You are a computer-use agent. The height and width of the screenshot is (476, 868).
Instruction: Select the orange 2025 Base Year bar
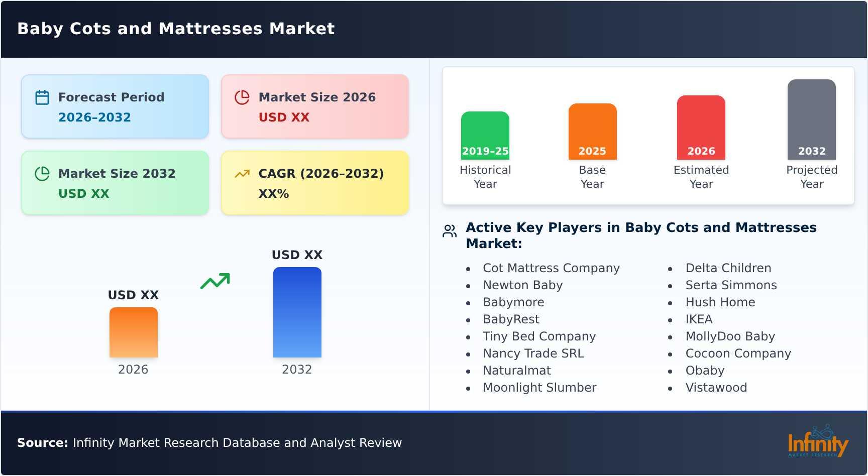[x=592, y=132]
